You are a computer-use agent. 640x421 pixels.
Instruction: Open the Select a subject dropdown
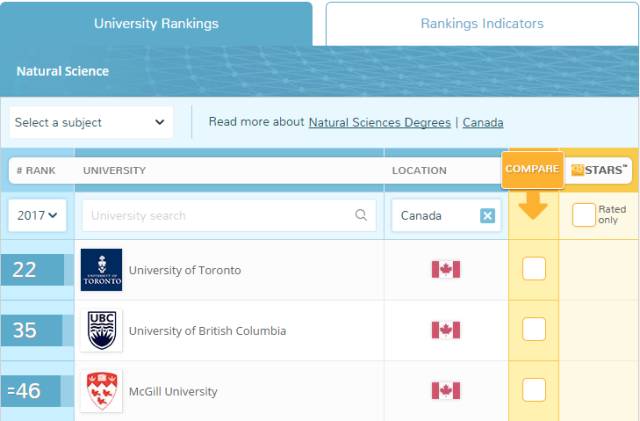[91, 122]
